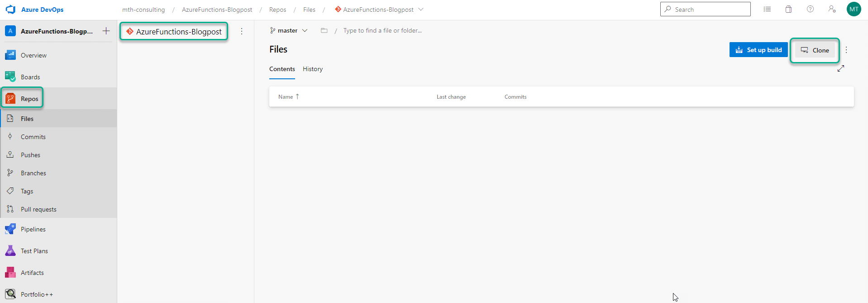
Task: Open the Test Plans flask icon
Action: click(10, 251)
